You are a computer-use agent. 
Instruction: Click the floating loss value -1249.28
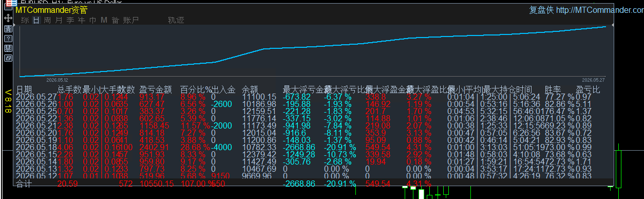point(299,154)
